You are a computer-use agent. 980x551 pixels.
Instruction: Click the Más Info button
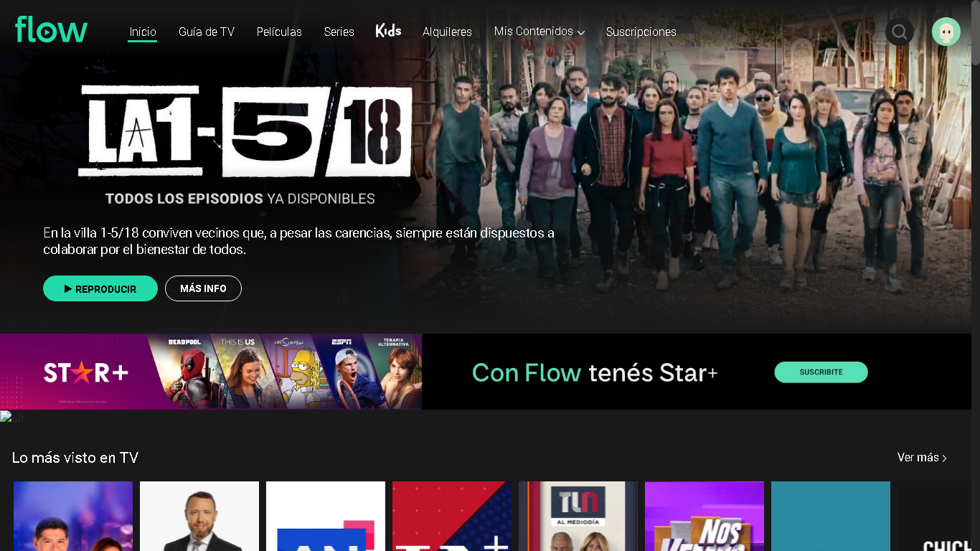click(203, 288)
